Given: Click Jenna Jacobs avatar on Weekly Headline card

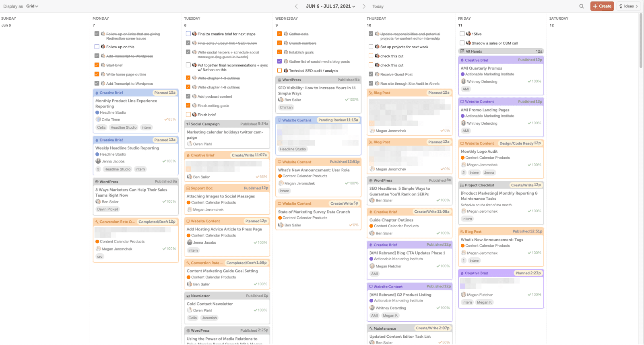Looking at the screenshot, I should 98,161.
